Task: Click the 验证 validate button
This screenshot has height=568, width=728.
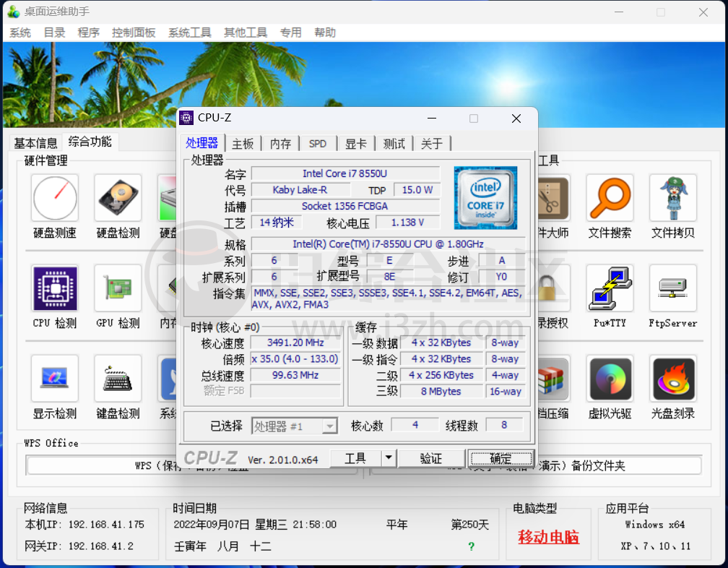Action: click(x=431, y=458)
